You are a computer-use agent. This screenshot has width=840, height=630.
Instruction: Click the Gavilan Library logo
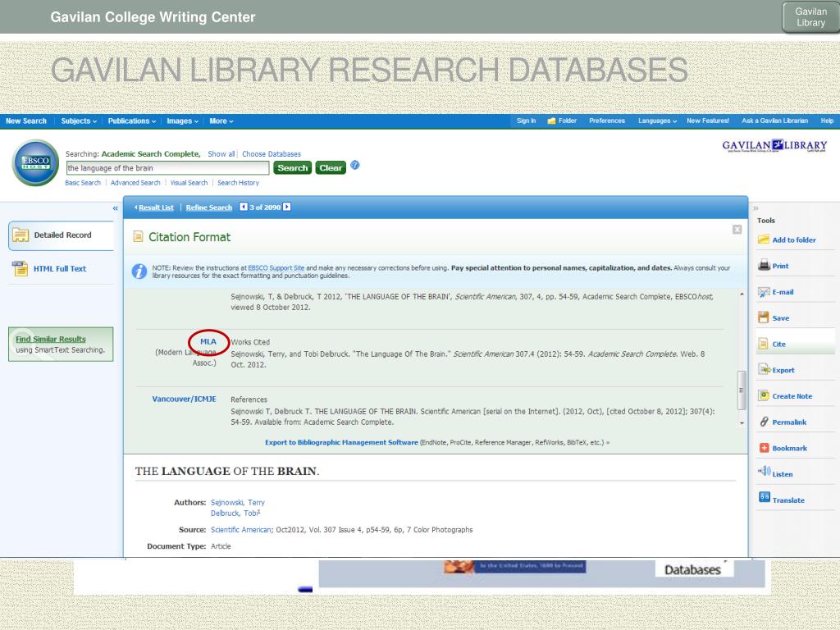tap(774, 146)
